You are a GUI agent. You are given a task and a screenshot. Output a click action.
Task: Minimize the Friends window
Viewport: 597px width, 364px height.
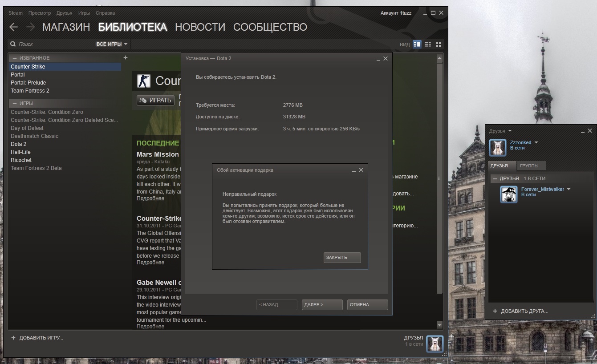point(583,131)
